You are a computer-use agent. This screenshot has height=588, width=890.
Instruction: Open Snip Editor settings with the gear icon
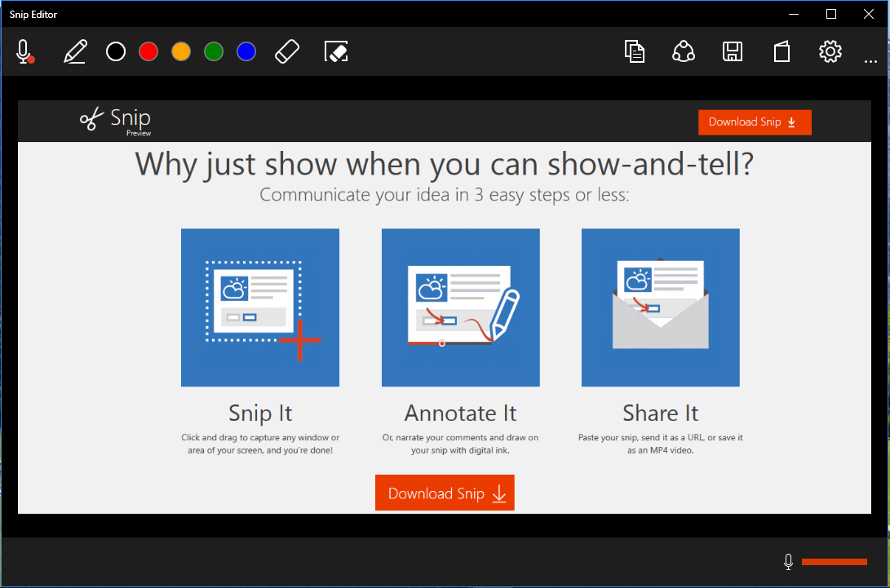point(830,51)
